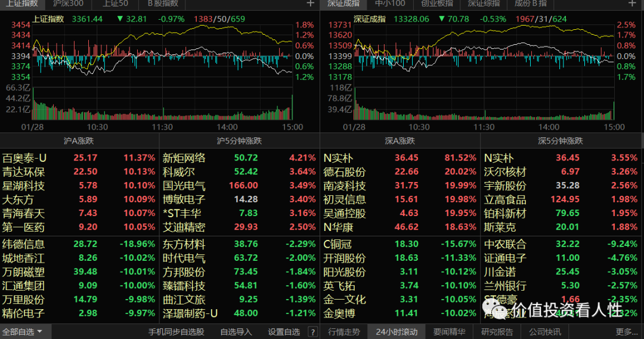Select the 新炬网络 stock row
The width and height of the screenshot is (644, 339).
tap(240, 158)
